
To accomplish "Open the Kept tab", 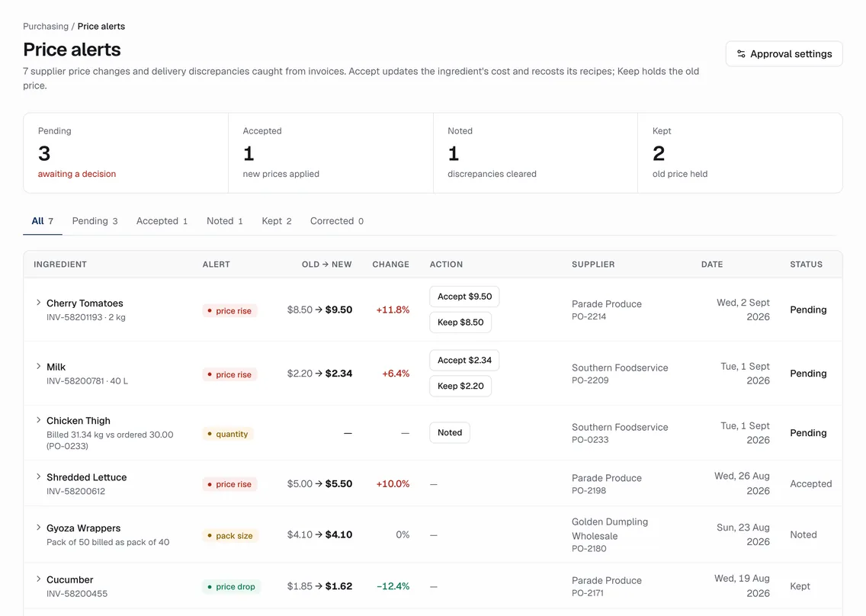I will coord(276,221).
